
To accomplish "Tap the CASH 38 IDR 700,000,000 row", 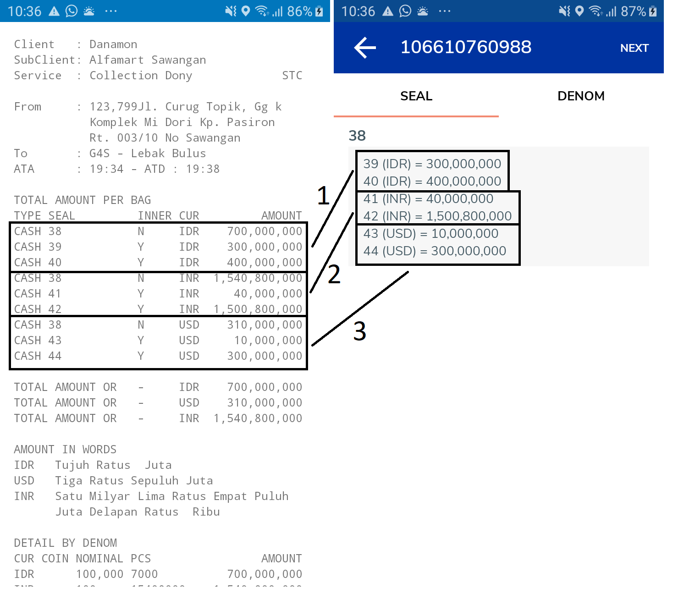I will tap(158, 231).
